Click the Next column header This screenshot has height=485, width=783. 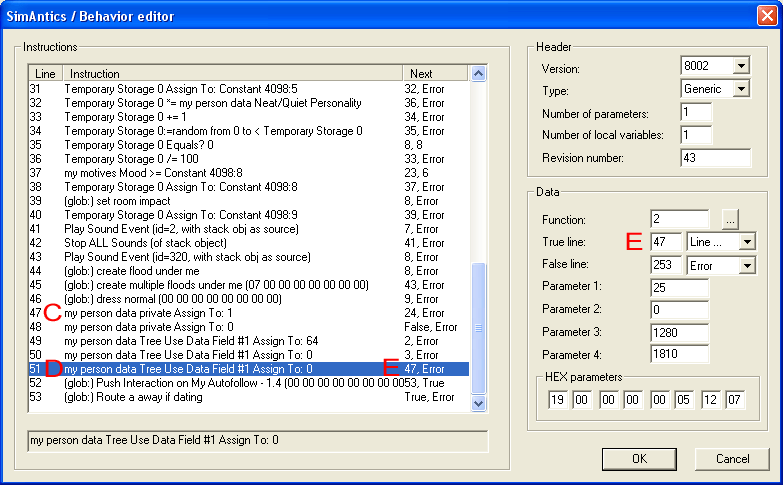(x=435, y=73)
